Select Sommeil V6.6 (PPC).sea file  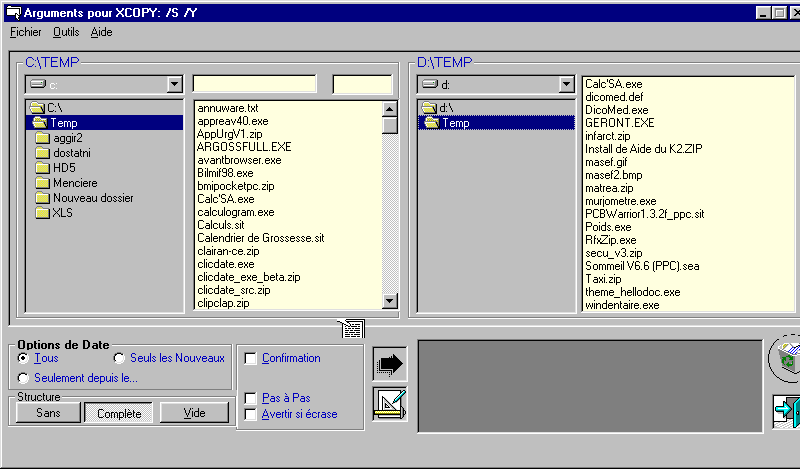click(x=642, y=266)
